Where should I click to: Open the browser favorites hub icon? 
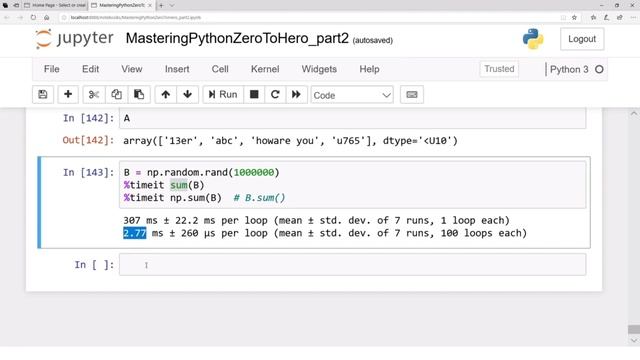point(593,18)
